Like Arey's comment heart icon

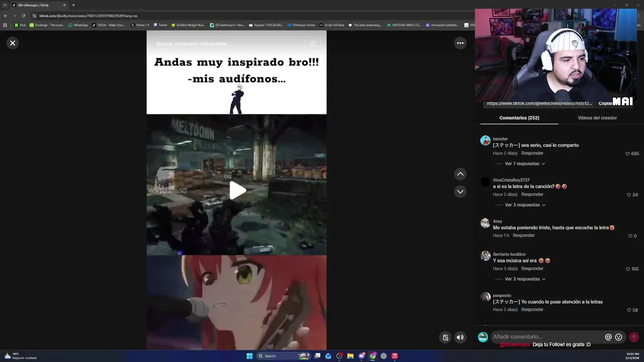[x=630, y=236]
